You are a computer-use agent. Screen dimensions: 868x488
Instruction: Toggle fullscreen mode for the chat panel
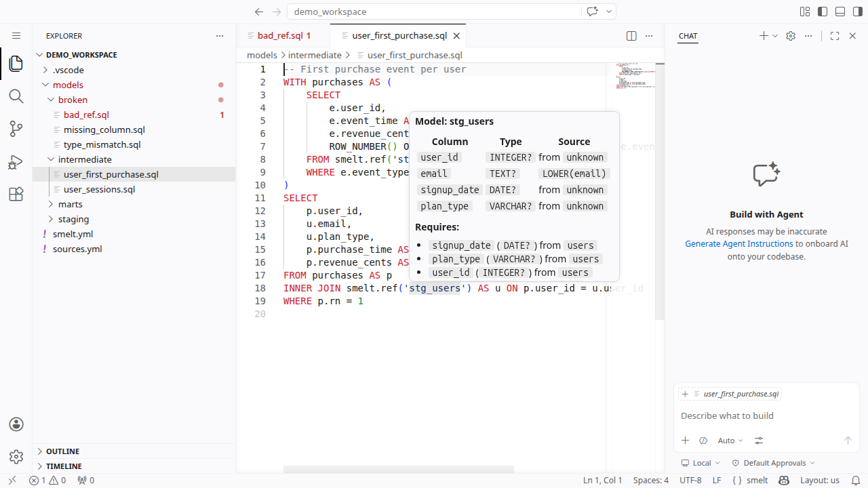[834, 36]
